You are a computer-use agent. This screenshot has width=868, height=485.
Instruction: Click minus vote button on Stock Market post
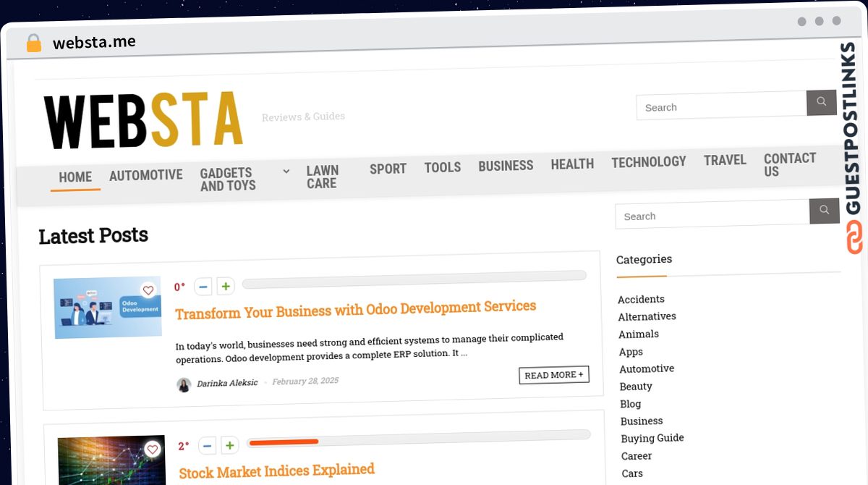207,446
